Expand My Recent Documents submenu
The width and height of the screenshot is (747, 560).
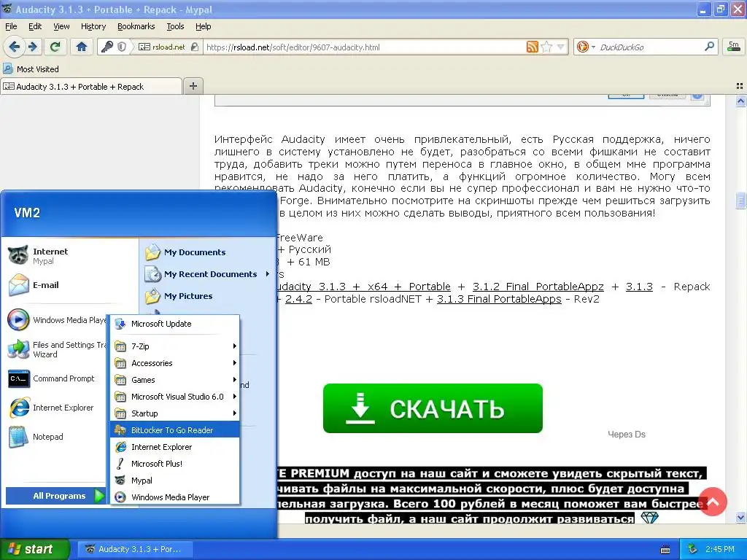click(208, 274)
